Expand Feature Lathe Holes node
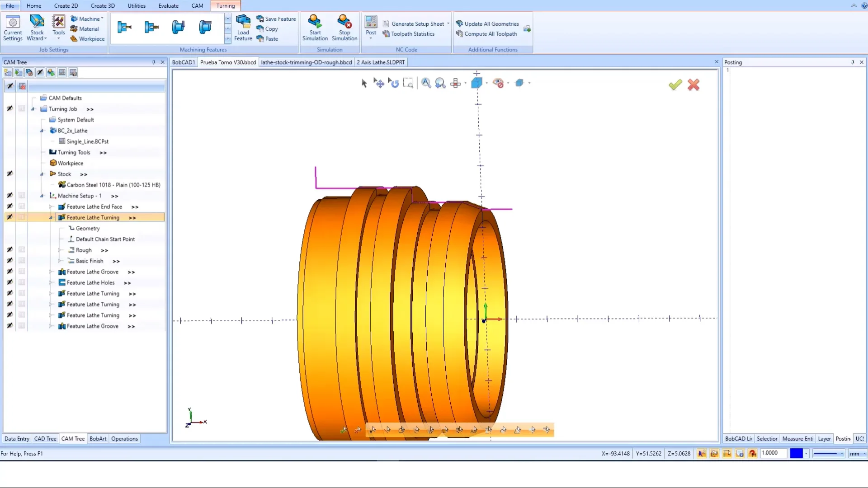This screenshot has height=488, width=868. (51, 282)
